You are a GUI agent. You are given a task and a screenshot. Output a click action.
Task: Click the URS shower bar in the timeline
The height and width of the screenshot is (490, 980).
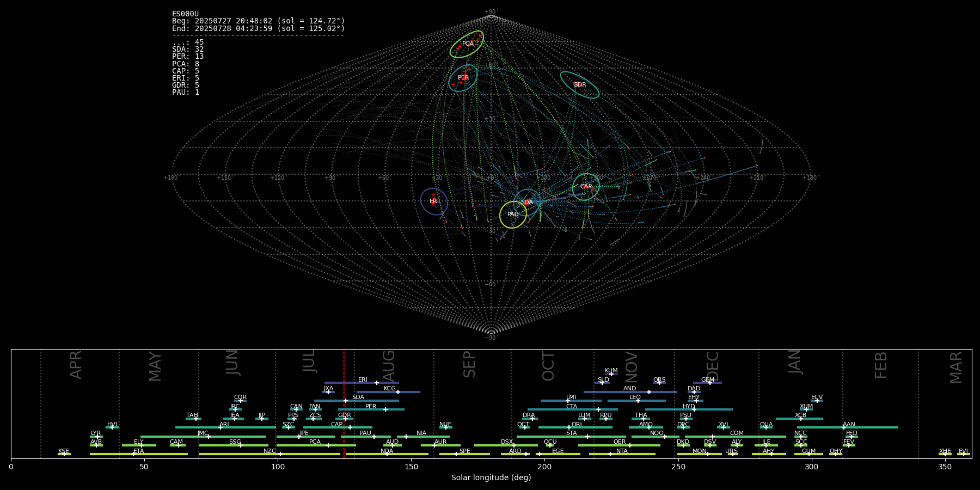pos(733,454)
